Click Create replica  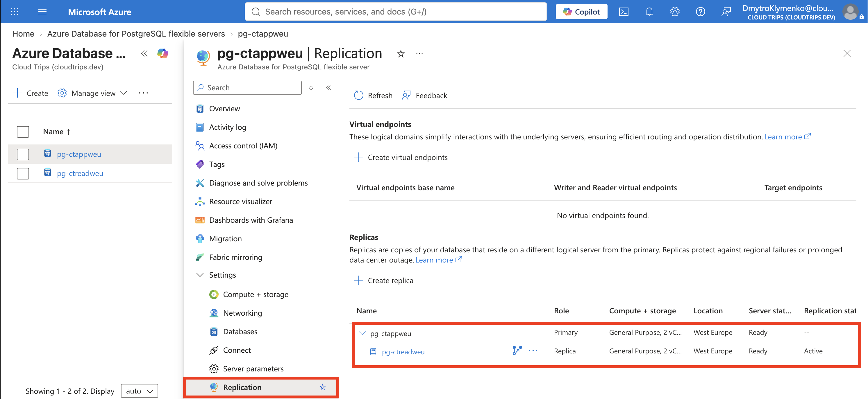coord(383,281)
